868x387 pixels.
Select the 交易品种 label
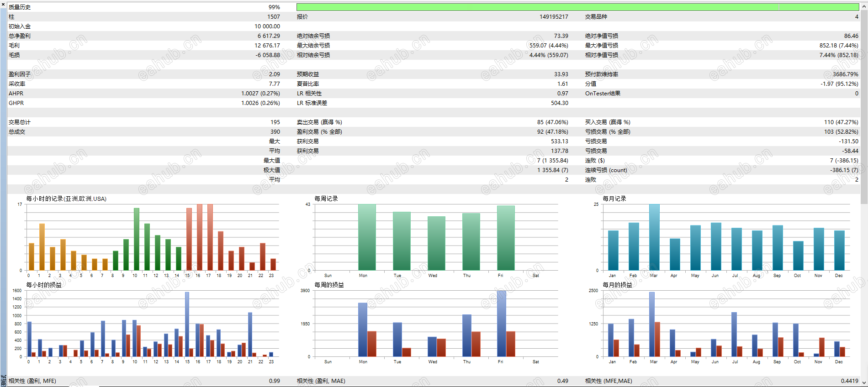tap(596, 17)
